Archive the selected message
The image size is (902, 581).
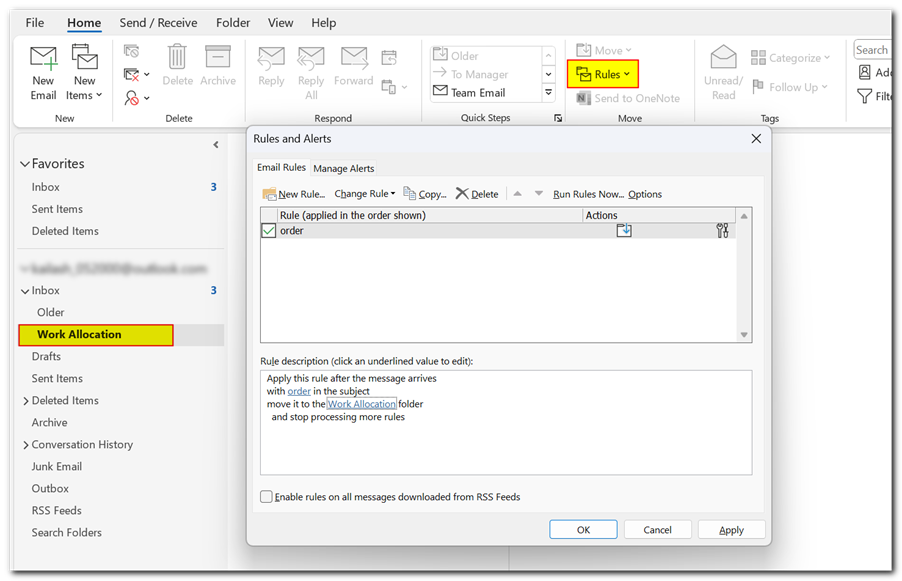tap(218, 66)
